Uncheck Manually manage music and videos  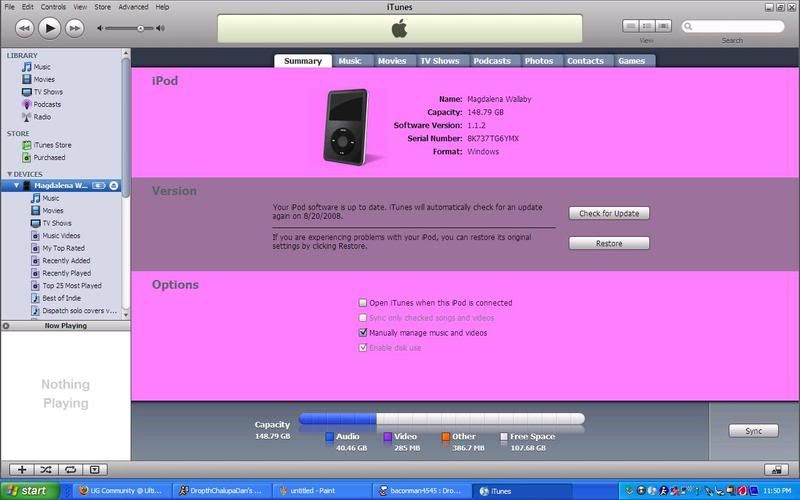[363, 333]
